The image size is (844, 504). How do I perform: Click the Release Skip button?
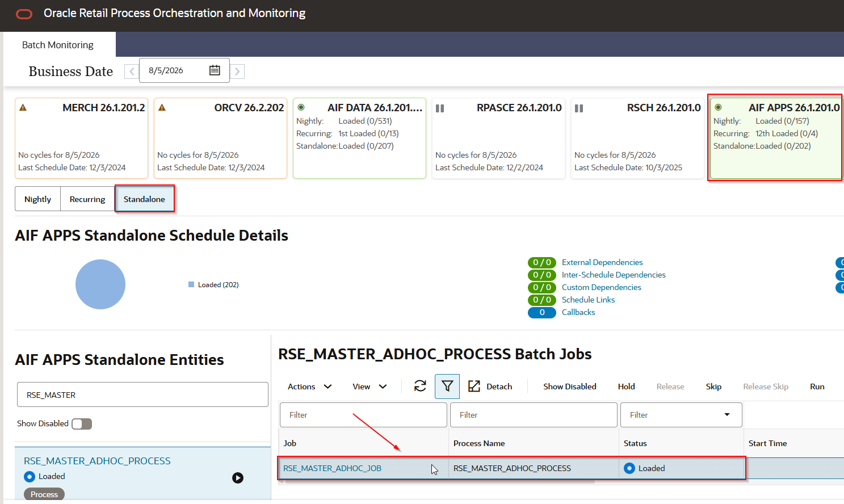click(766, 387)
